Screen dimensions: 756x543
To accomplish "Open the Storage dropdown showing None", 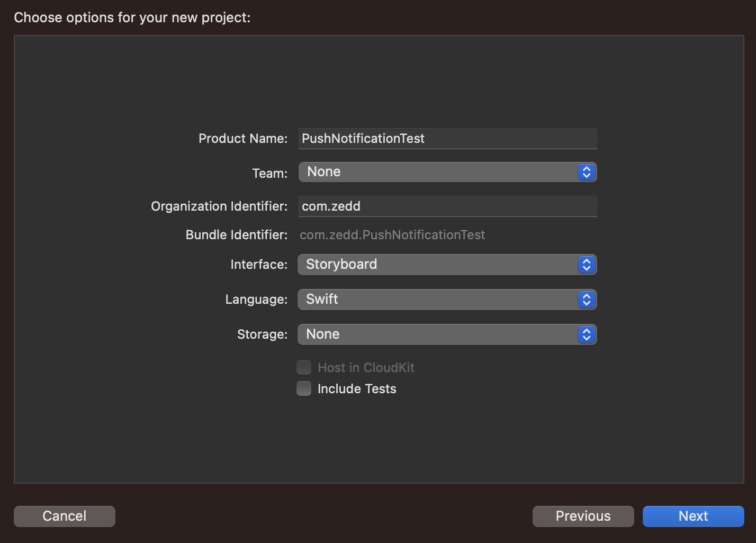I will 447,334.
